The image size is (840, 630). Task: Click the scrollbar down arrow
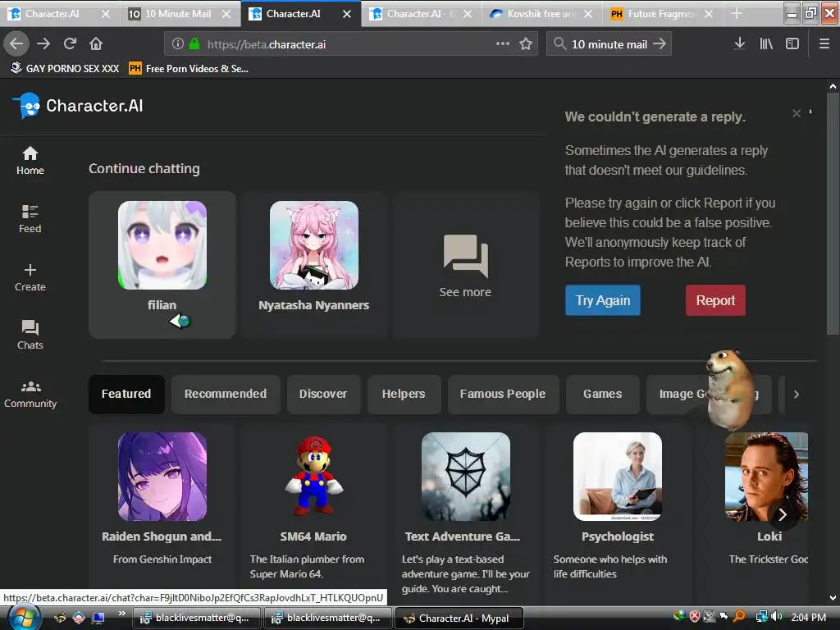click(x=833, y=598)
